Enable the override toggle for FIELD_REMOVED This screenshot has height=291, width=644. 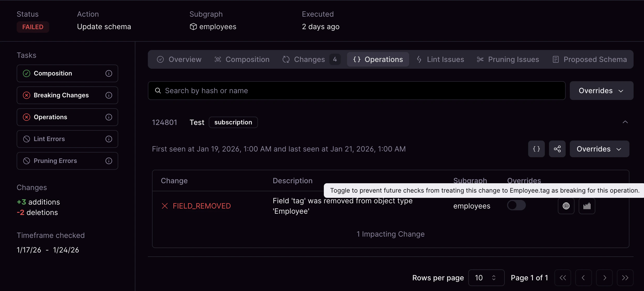coord(517,205)
